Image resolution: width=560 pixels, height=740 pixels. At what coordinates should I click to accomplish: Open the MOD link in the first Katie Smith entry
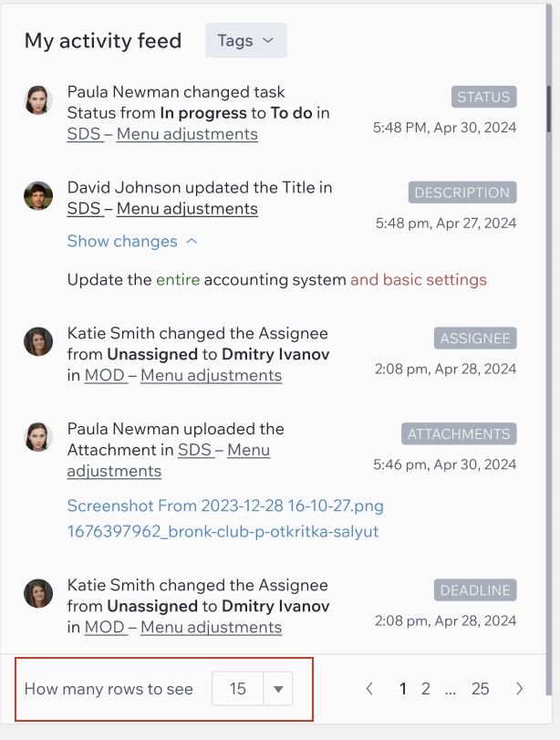coord(105,376)
